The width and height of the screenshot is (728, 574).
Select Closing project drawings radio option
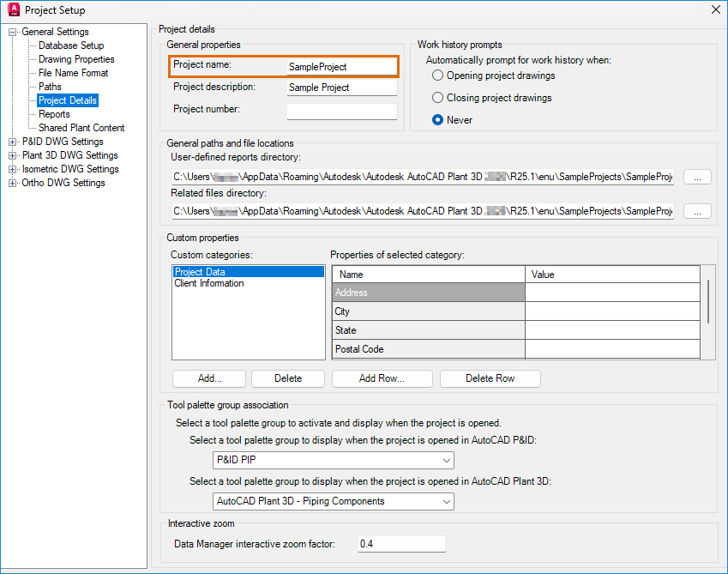(x=438, y=98)
